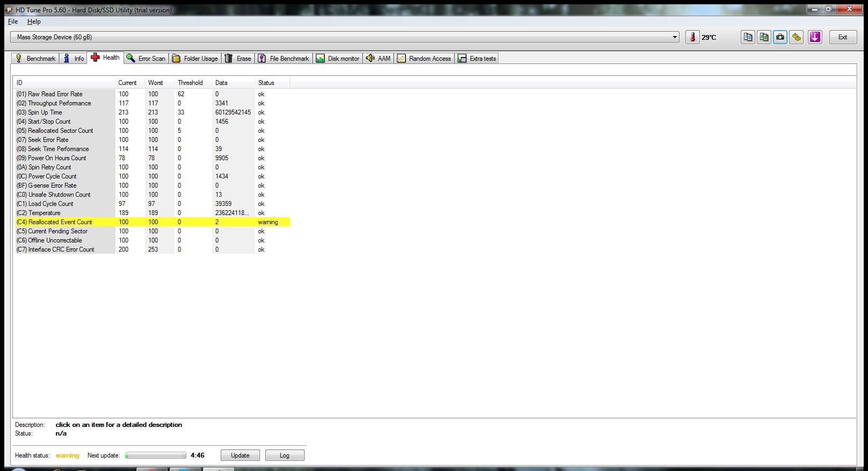The image size is (868, 471).
Task: Select the Spin Up Time row
Action: [153, 112]
